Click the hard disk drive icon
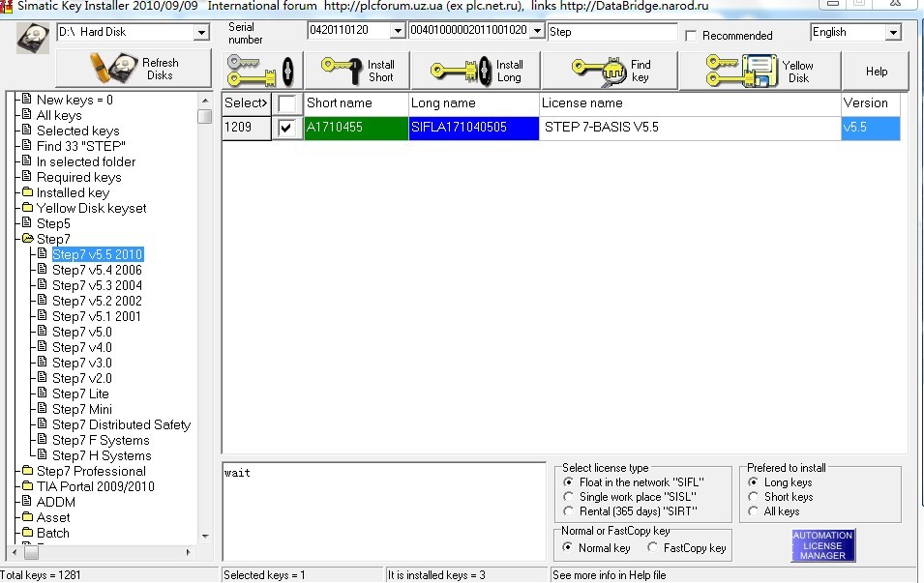Image resolution: width=924 pixels, height=583 pixels. tap(33, 39)
